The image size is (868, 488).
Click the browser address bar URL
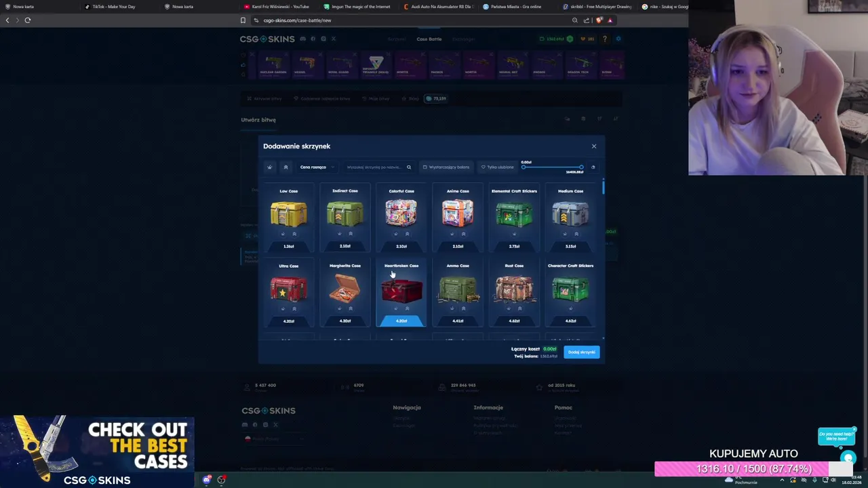(297, 20)
